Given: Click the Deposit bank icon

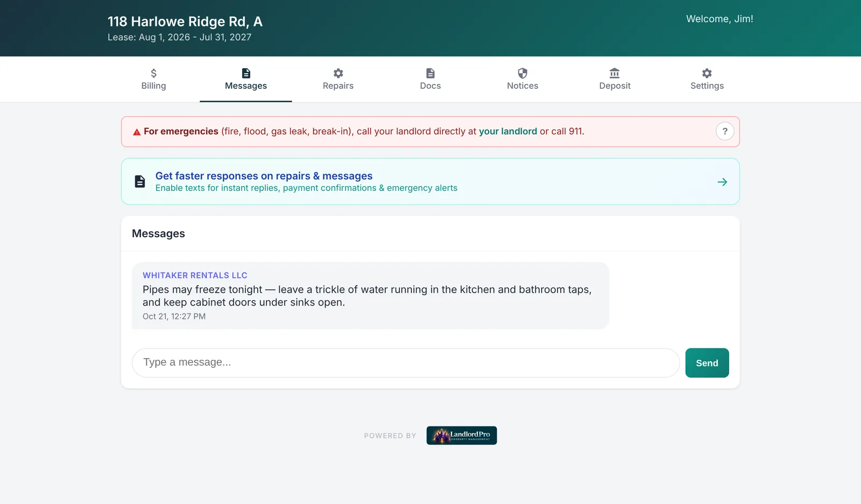Looking at the screenshot, I should pyautogui.click(x=615, y=73).
